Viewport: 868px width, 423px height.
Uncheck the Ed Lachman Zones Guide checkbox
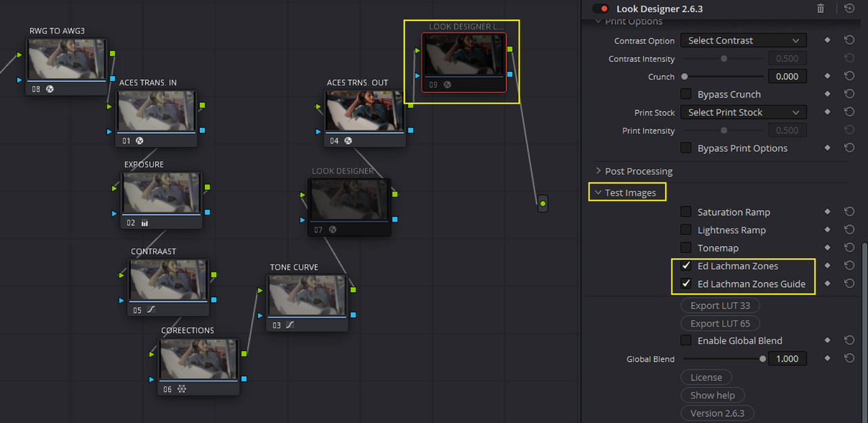click(x=686, y=283)
